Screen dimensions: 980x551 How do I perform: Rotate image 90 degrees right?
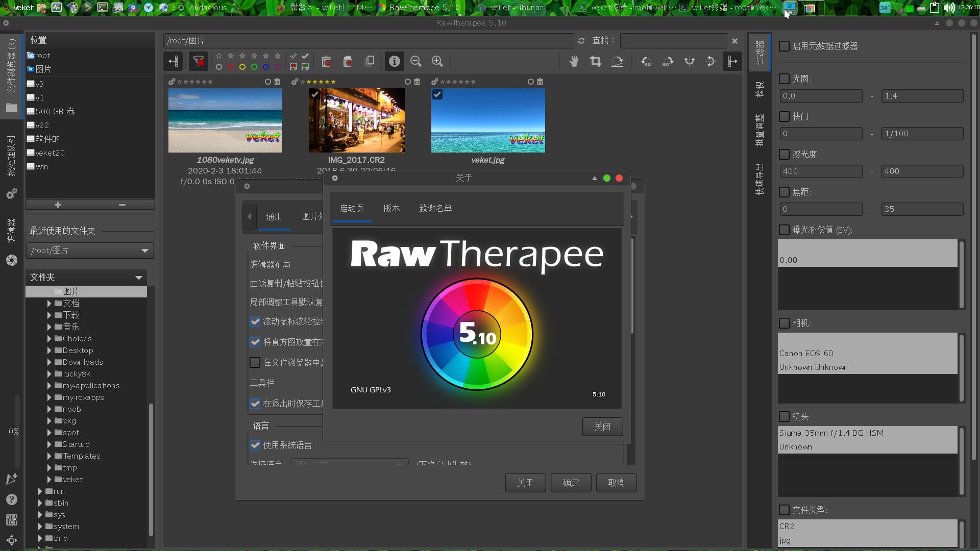pos(668,62)
